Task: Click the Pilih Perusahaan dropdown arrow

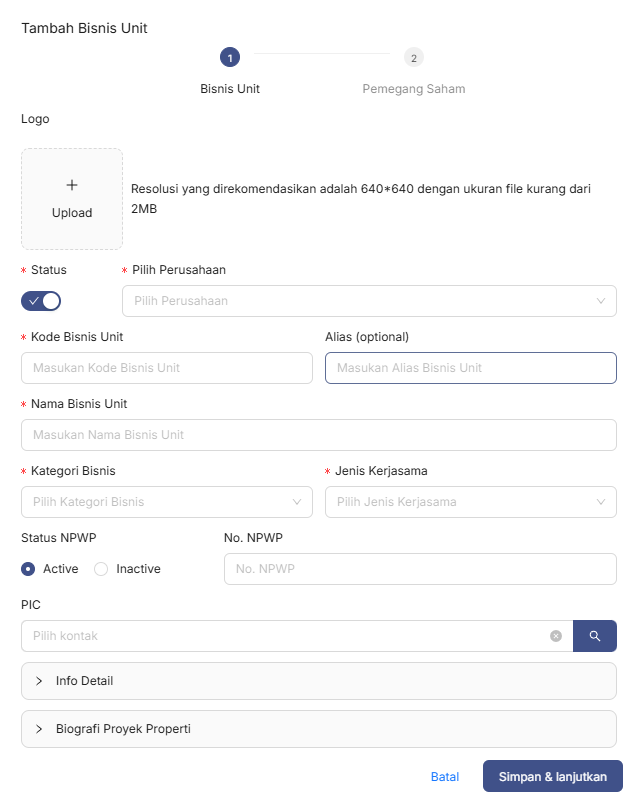Action: pos(600,301)
